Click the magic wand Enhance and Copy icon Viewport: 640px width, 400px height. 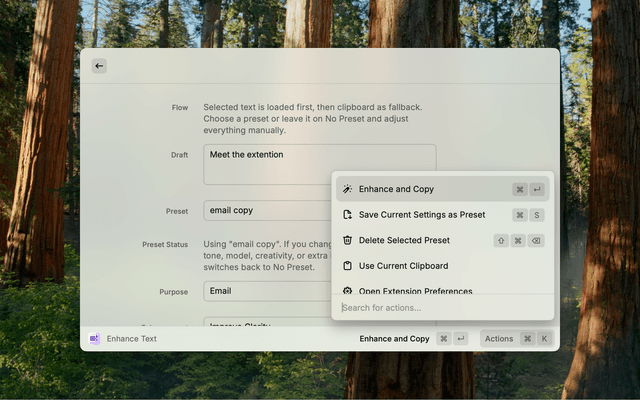pos(347,189)
